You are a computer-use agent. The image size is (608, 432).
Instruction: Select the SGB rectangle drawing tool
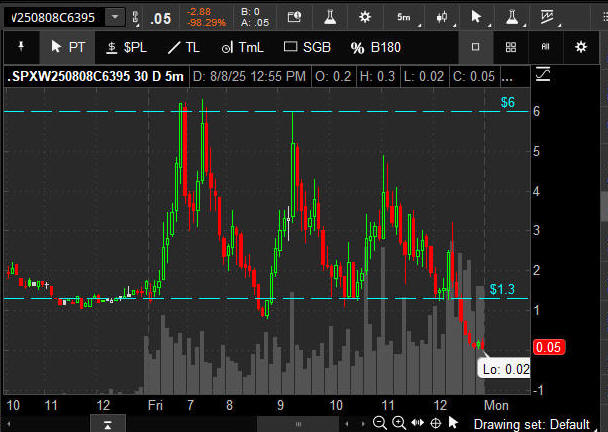307,47
